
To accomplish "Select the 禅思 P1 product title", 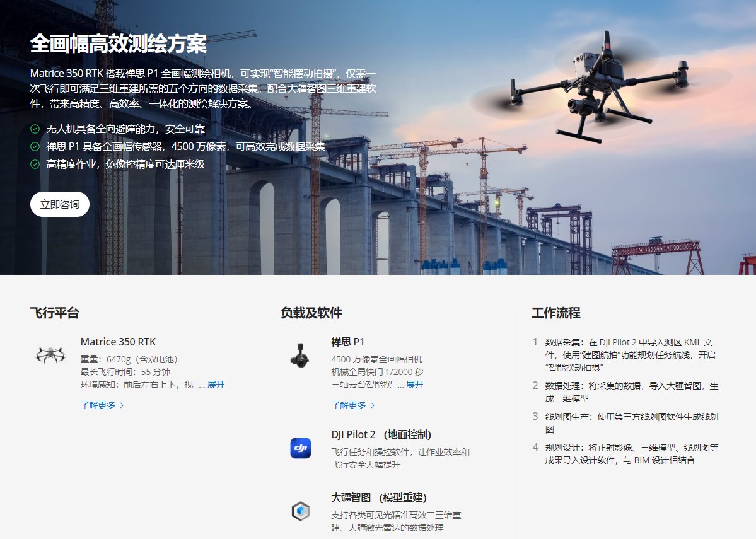I will 347,342.
